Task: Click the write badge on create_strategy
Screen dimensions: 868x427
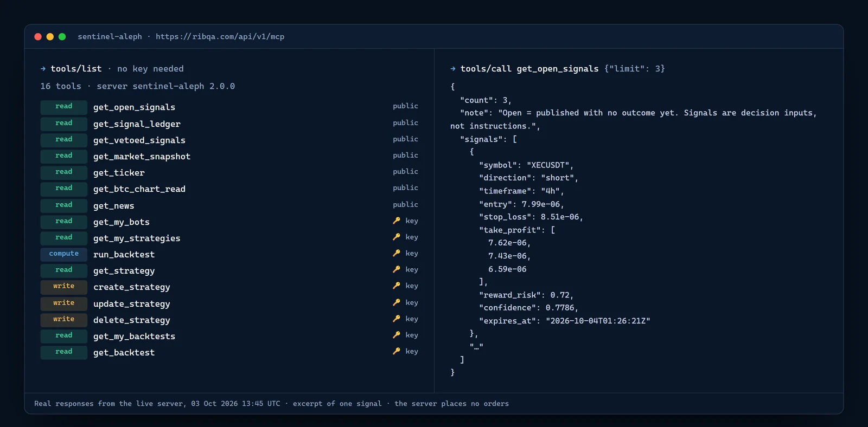Action: pyautogui.click(x=63, y=286)
